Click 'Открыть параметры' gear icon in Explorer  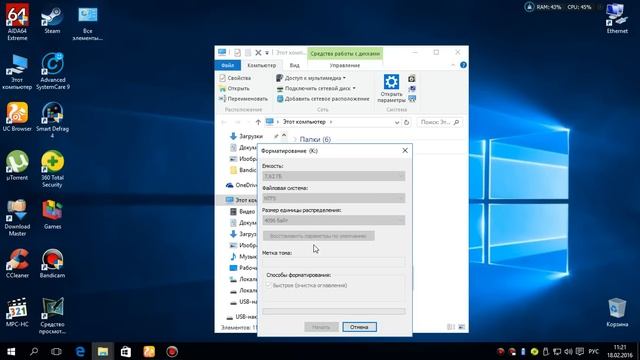(391, 88)
